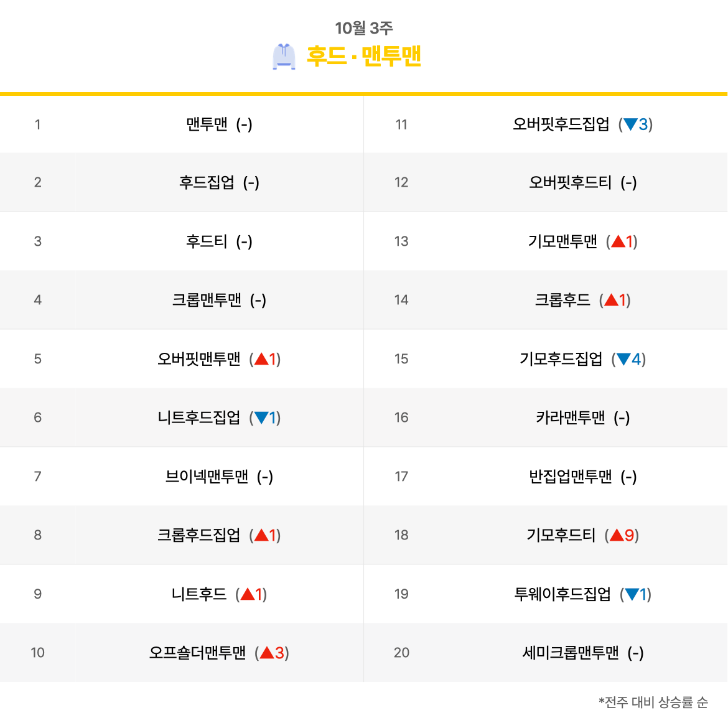The height and width of the screenshot is (728, 728).
Task: Click the blue down arrow next to 니트후드집업
Action: pyautogui.click(x=261, y=418)
